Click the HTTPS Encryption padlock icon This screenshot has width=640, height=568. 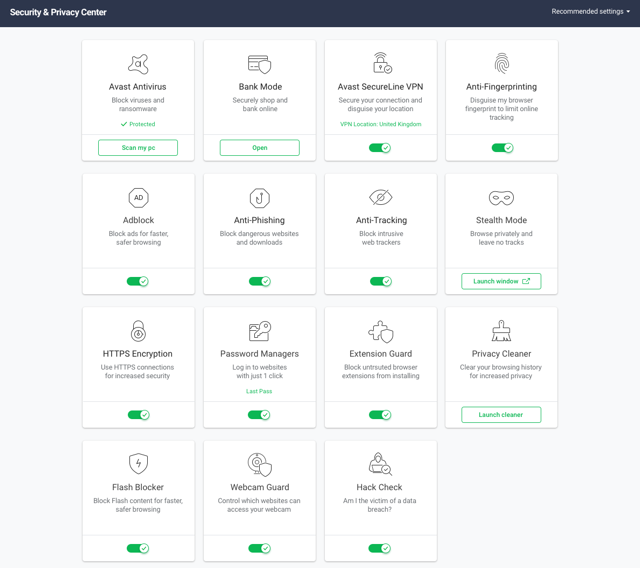pyautogui.click(x=138, y=331)
